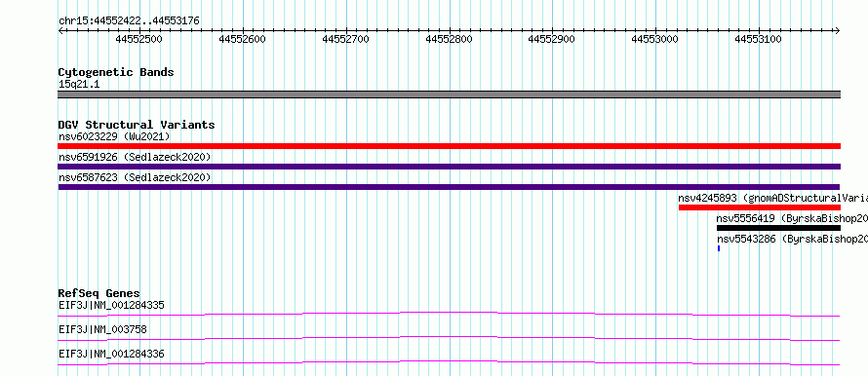
Task: Open the Cytogenetic Bands track title
Action: [116, 72]
